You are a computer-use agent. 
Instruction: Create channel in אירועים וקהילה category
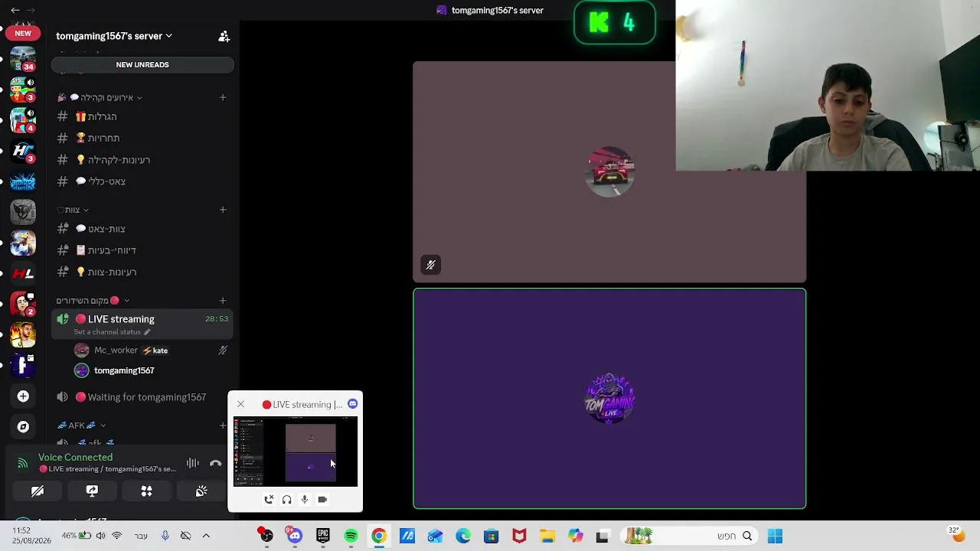223,97
